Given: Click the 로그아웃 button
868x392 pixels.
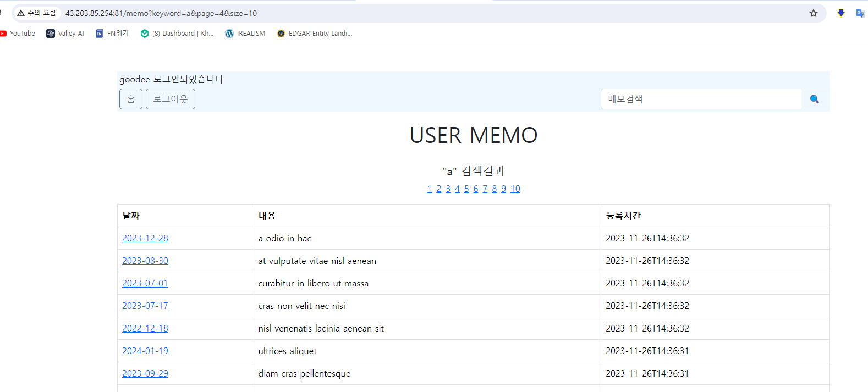Looking at the screenshot, I should [x=171, y=99].
